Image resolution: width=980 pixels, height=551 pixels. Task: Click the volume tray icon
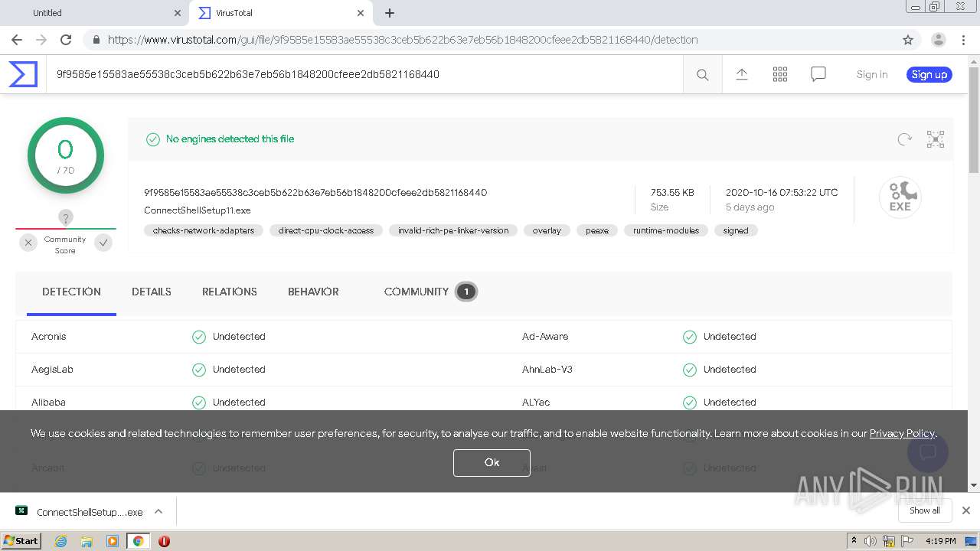coord(871,541)
